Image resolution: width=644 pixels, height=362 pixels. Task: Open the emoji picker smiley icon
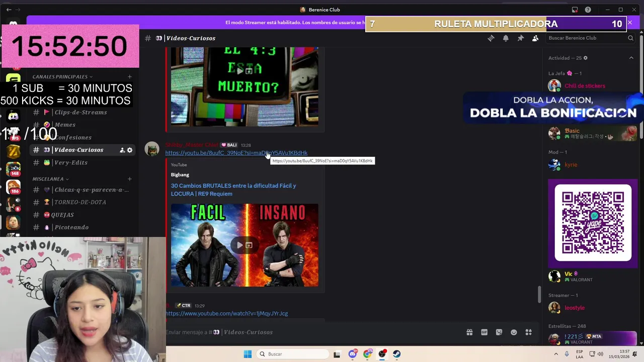click(514, 332)
